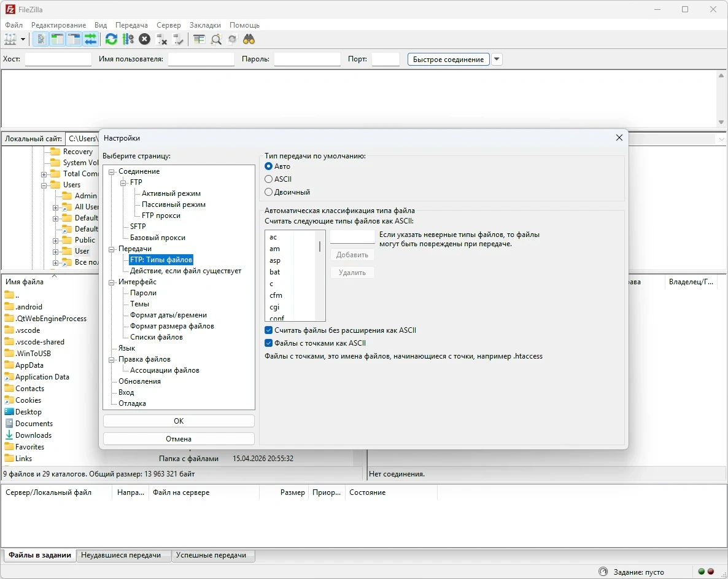Screen dimensions: 728x579
Task: Switch to Файлы в задании tab
Action: coord(40,555)
